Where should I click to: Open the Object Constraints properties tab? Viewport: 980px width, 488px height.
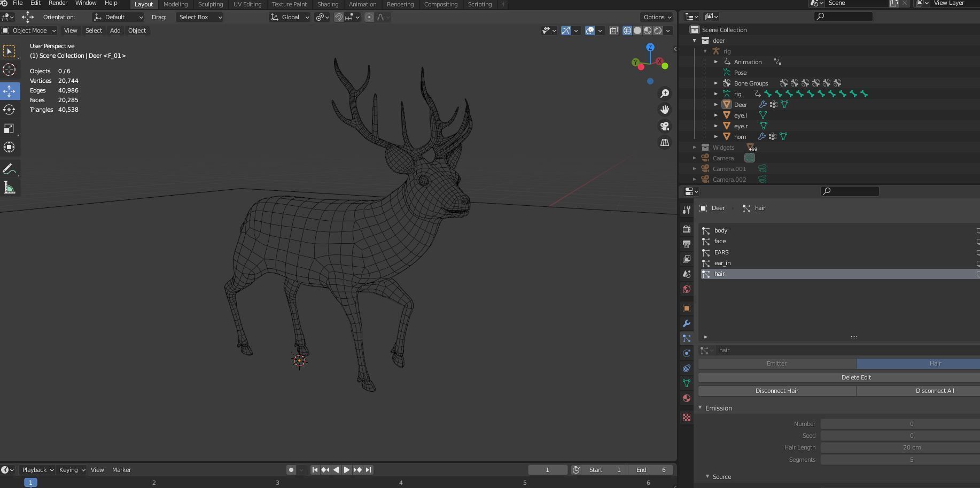pyautogui.click(x=687, y=368)
